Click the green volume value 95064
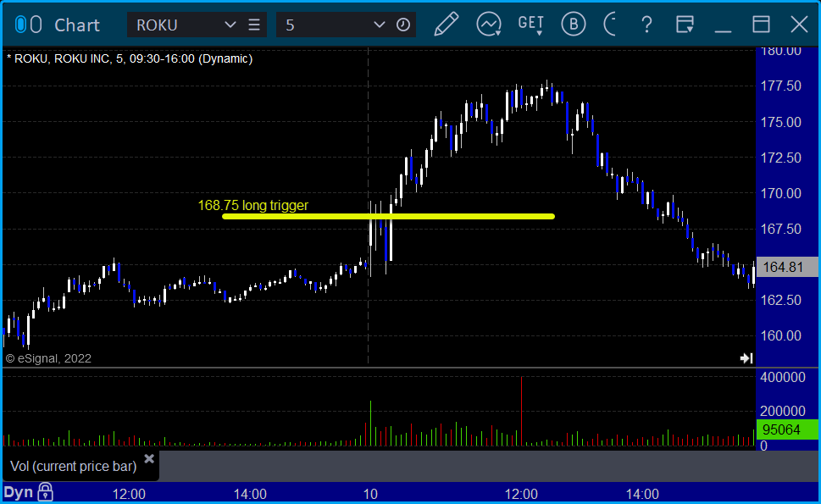The width and height of the screenshot is (821, 504). coord(786,429)
